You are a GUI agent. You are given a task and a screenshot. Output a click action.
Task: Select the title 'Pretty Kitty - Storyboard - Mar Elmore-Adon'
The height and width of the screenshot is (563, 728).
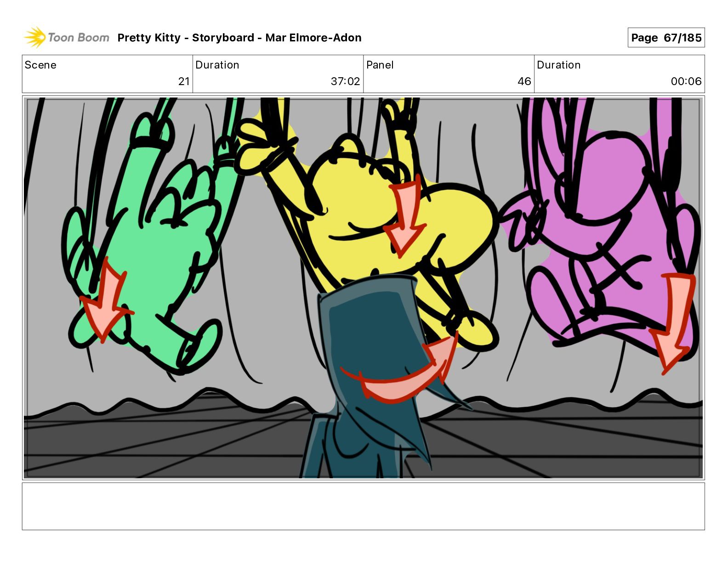(239, 38)
